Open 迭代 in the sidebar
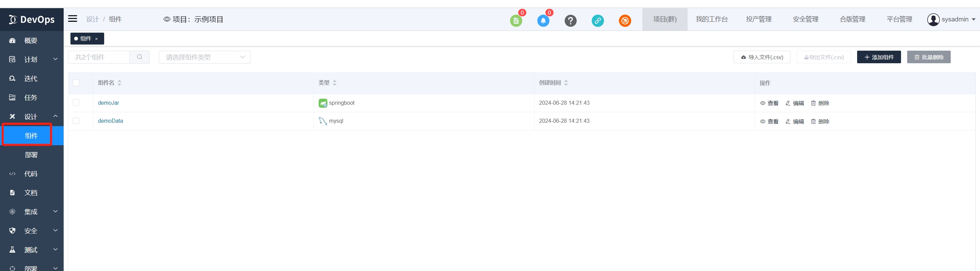The image size is (980, 271). (32, 78)
